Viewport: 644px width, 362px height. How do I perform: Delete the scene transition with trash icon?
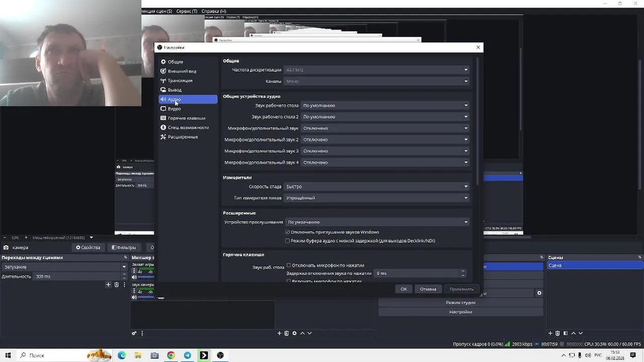coord(116,285)
